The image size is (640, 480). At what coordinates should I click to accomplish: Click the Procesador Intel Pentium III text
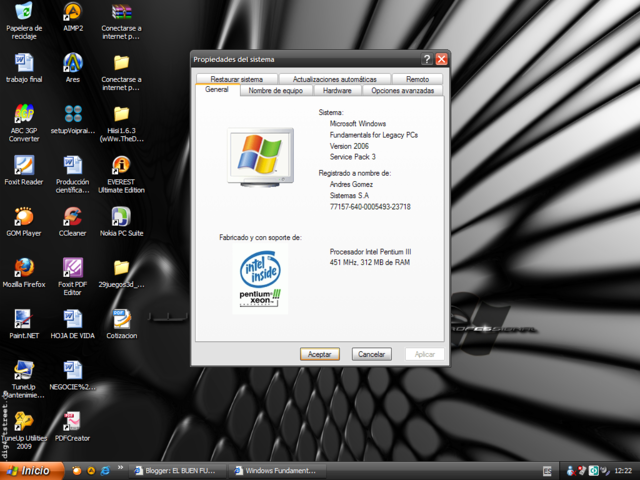tap(370, 251)
